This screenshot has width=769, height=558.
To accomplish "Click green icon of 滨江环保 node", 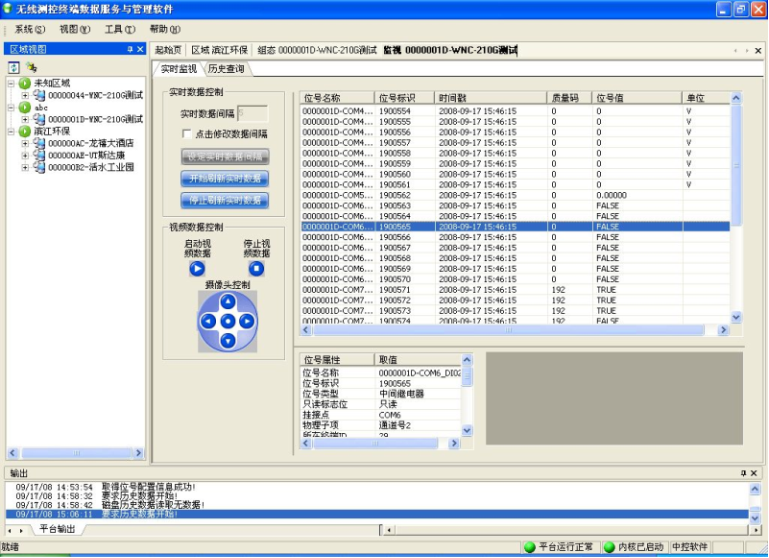I will tap(25, 131).
